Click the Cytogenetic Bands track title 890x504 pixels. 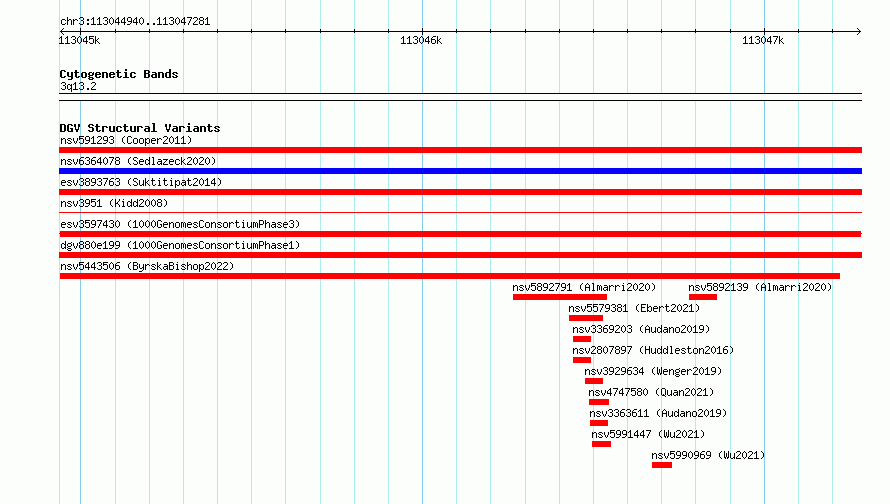119,74
